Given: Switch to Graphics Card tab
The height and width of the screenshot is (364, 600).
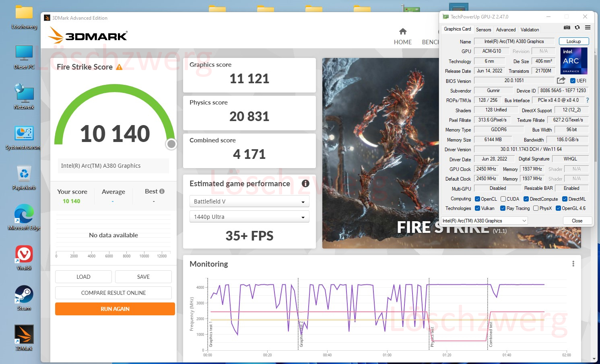Looking at the screenshot, I should point(457,29).
